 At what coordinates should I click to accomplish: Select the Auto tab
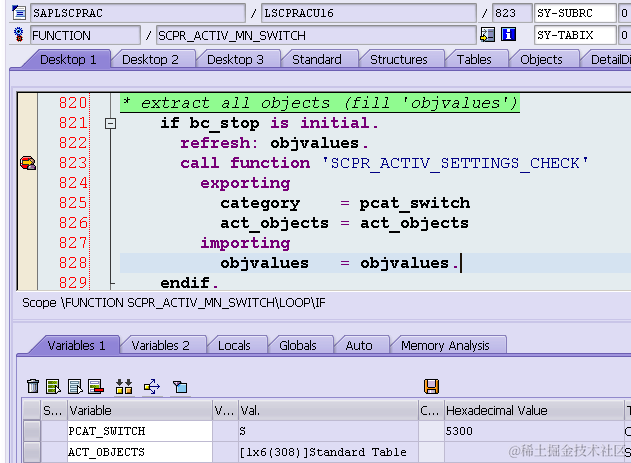click(359, 346)
